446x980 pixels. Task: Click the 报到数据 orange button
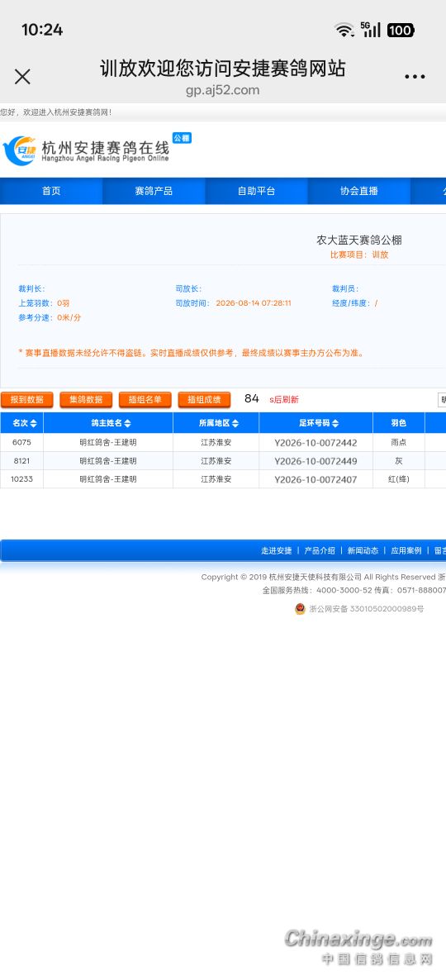point(27,399)
